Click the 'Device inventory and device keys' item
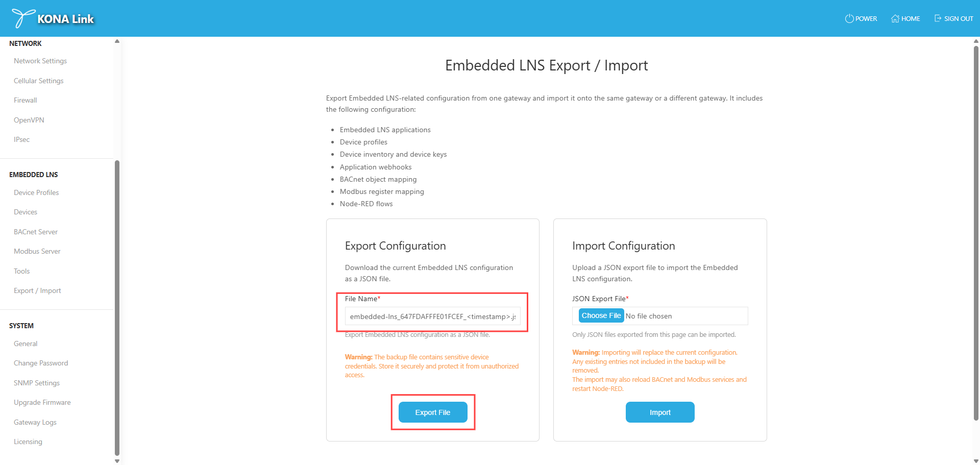This screenshot has height=465, width=980. coord(394,154)
